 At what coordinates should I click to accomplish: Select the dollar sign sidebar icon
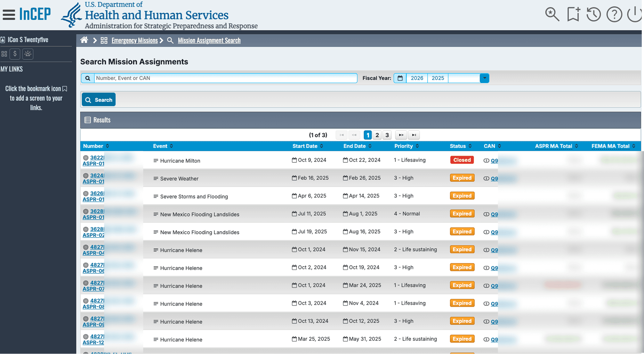(x=15, y=54)
